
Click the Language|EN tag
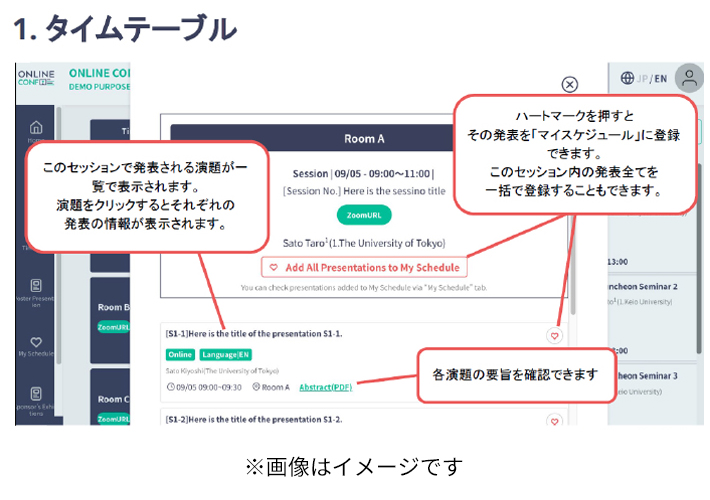[225, 355]
